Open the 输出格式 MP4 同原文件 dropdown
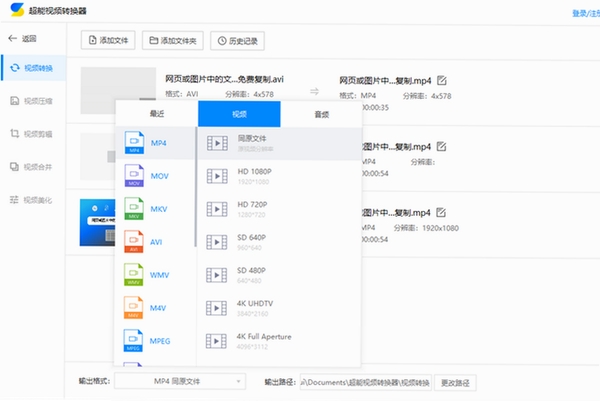Image resolution: width=600 pixels, height=401 pixels. click(x=180, y=381)
